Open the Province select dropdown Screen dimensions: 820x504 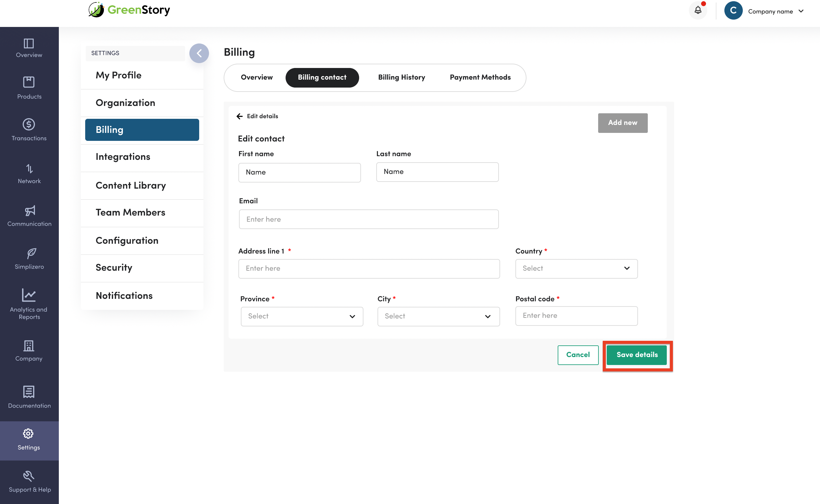(x=302, y=316)
